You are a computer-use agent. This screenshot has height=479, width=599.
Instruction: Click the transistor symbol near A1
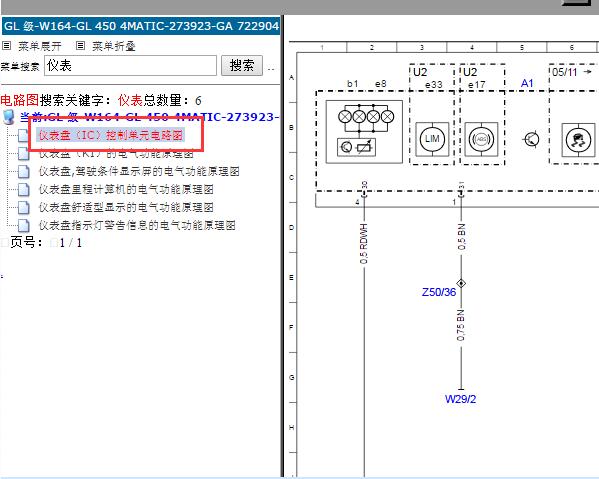pyautogui.click(x=531, y=139)
